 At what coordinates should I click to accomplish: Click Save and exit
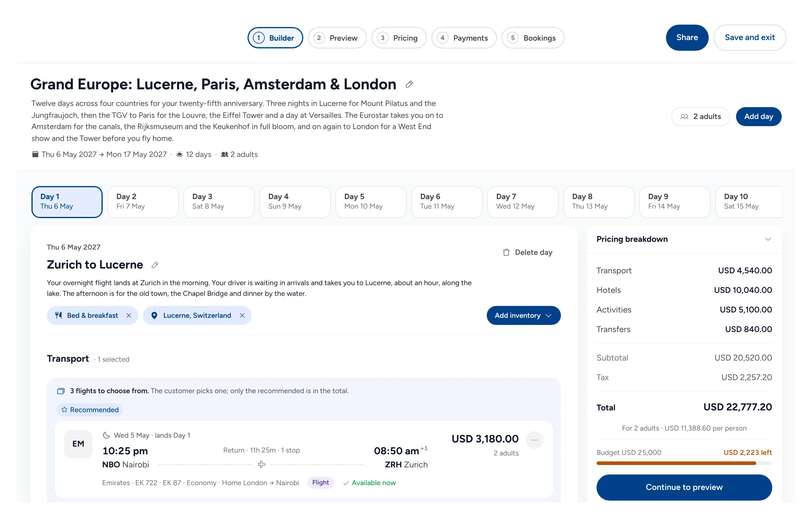point(750,37)
